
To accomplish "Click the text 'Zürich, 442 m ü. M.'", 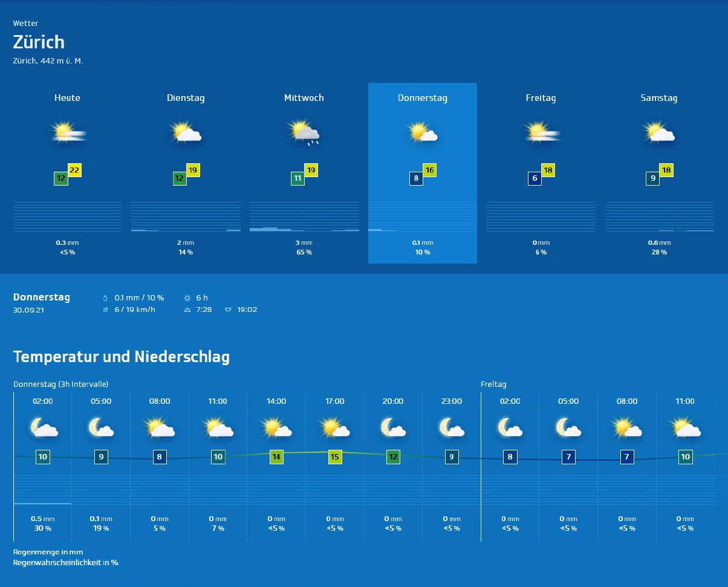I will pos(48,60).
